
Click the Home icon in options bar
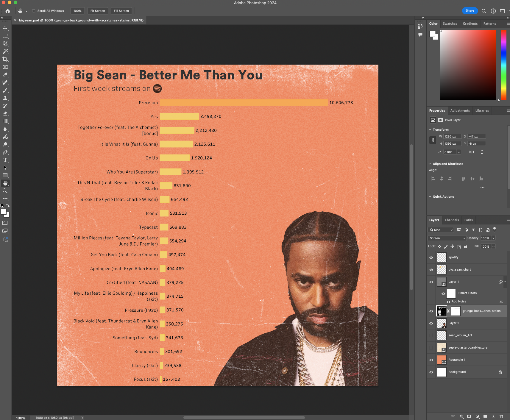pyautogui.click(x=8, y=11)
